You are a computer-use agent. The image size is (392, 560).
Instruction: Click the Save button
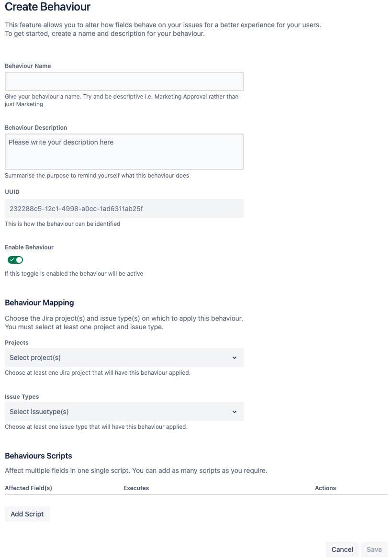coord(374,549)
